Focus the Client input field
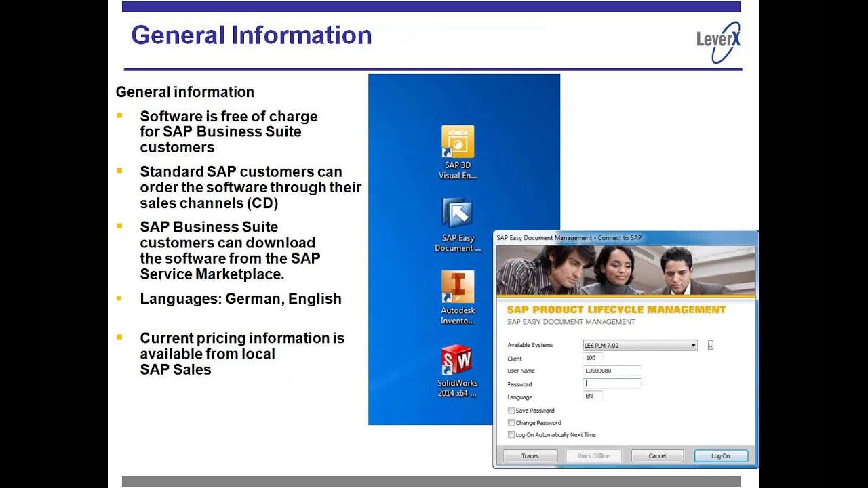This screenshot has height=488, width=868. (593, 358)
